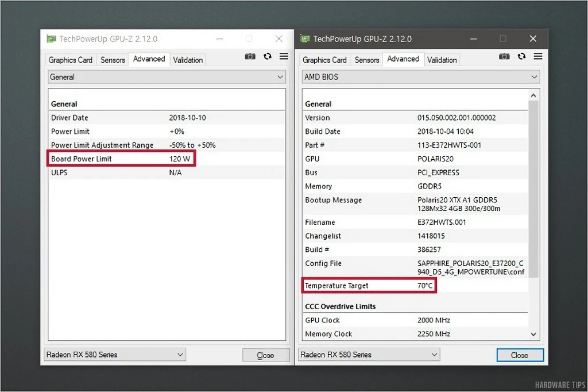Click the Close button at the bottom of the right window
The height and width of the screenshot is (392, 588).
tap(520, 355)
